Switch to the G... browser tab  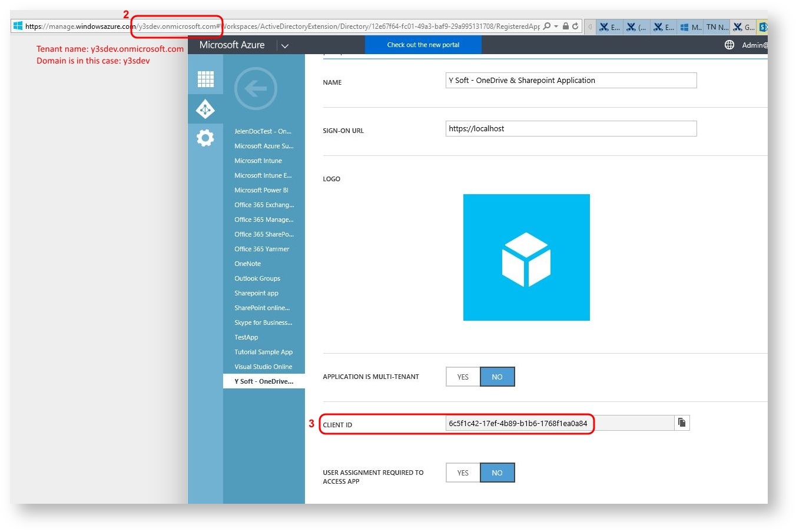(x=744, y=26)
